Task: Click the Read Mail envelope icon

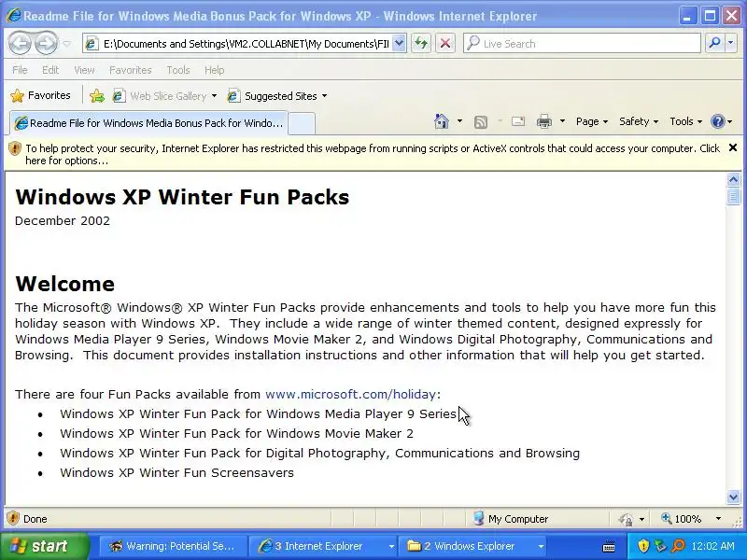Action: (x=518, y=122)
